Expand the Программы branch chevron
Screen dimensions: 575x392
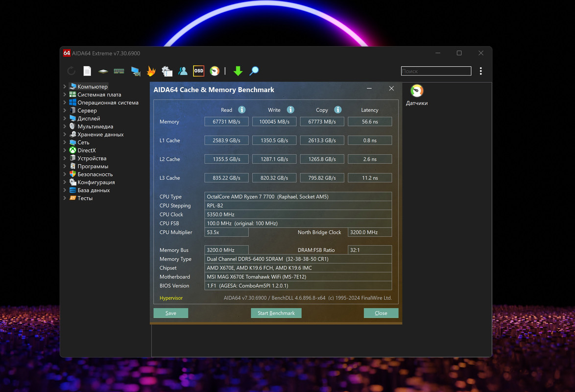(65, 166)
